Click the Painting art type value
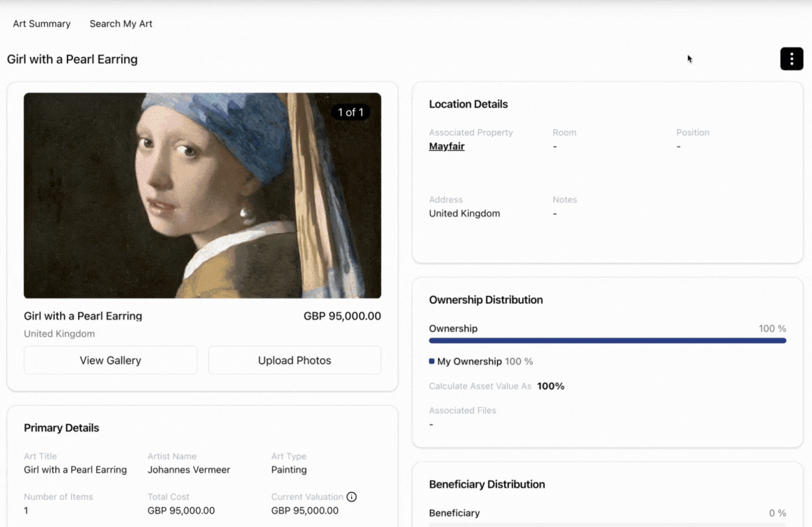The width and height of the screenshot is (812, 527). tap(289, 470)
